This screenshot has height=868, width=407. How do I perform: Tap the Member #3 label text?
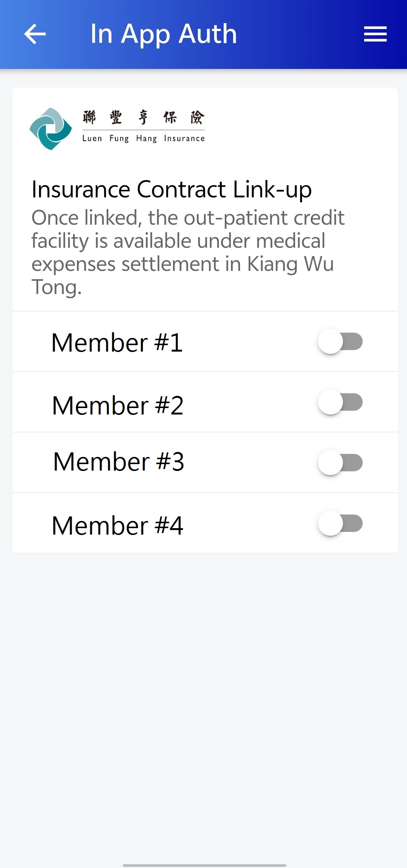(119, 461)
